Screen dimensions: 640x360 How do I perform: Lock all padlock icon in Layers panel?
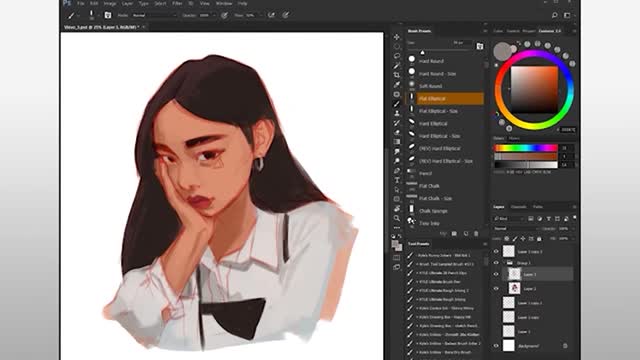[540, 238]
